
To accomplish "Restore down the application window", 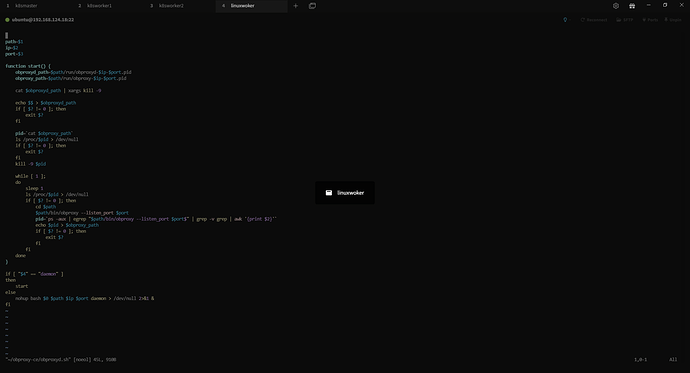I will (665, 5).
